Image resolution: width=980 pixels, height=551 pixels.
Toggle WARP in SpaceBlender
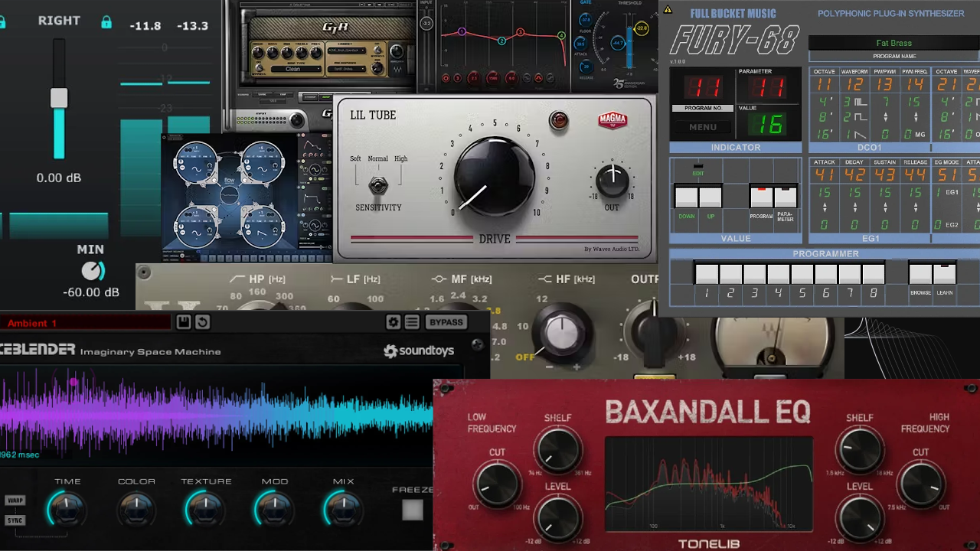[15, 500]
